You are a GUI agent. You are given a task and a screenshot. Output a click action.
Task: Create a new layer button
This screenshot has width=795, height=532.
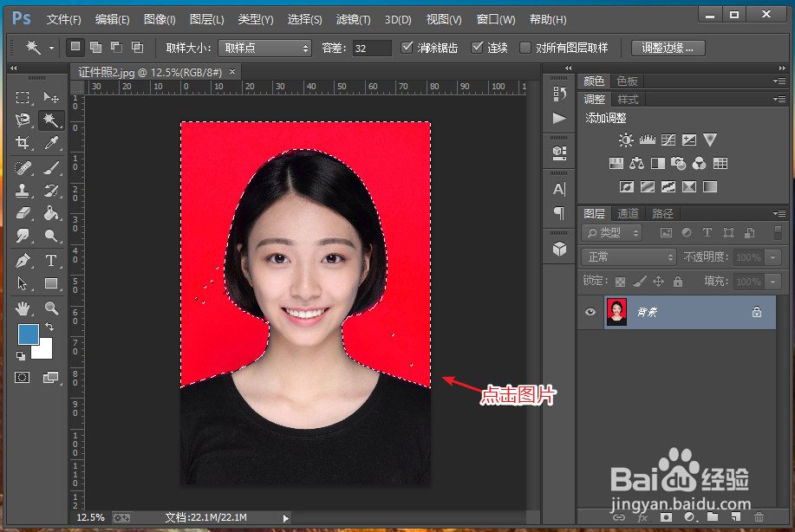pyautogui.click(x=736, y=517)
